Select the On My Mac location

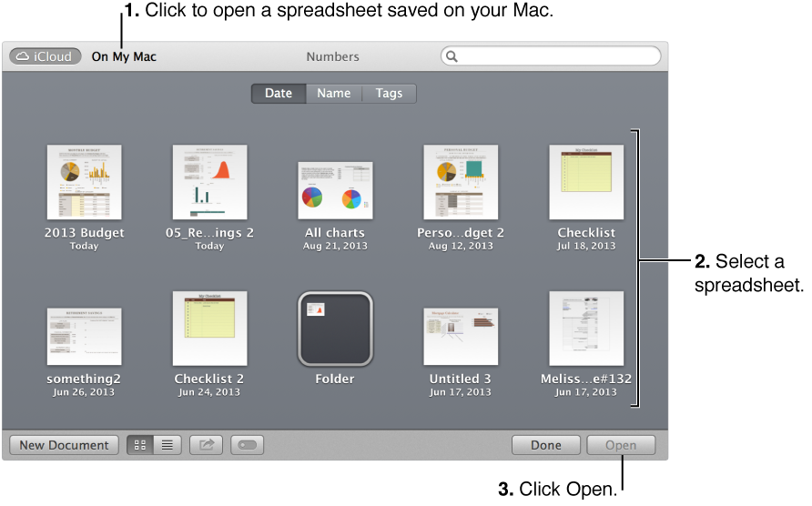point(124,56)
